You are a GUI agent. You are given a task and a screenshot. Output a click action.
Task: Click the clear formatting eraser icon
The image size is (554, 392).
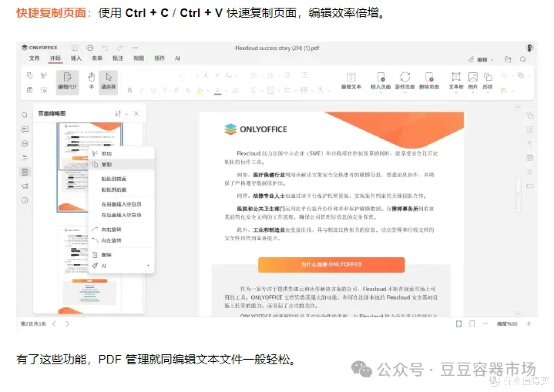(235, 91)
